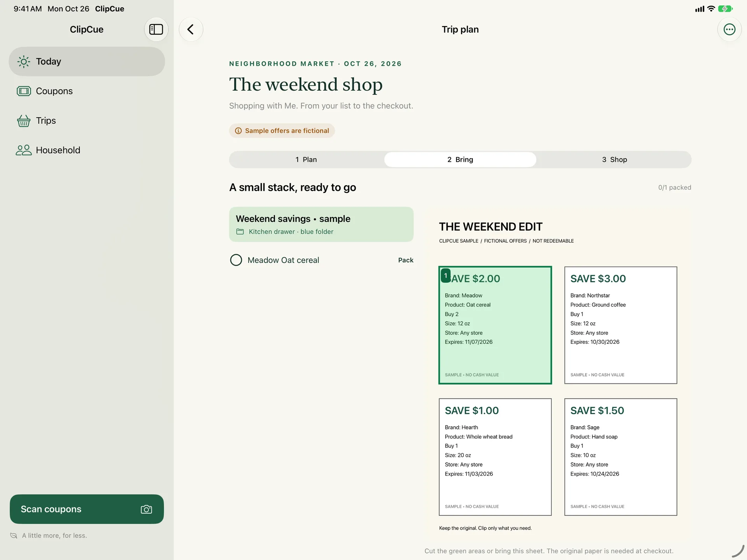This screenshot has height=560, width=747.
Task: Click Kitchen drawer · blue folder location
Action: 291,231
